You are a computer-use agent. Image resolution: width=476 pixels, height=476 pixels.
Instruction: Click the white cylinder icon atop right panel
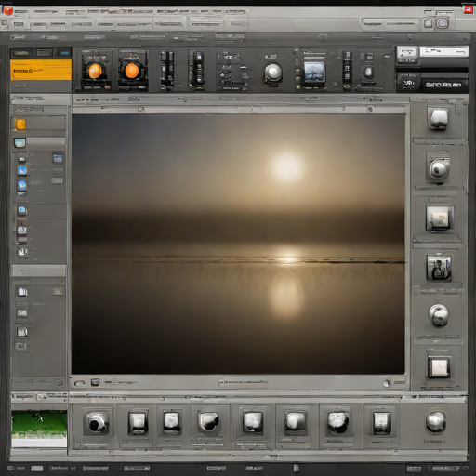438,118
